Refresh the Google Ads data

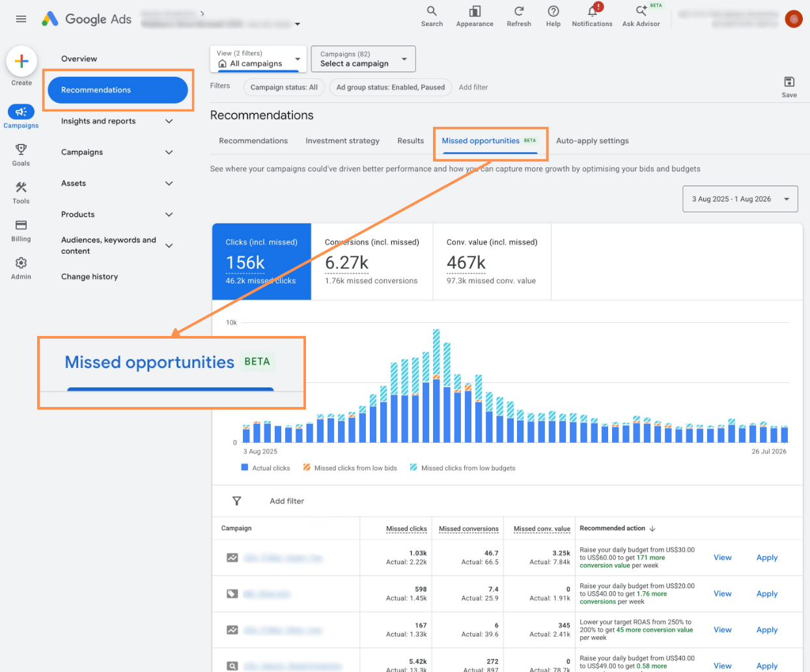point(519,11)
